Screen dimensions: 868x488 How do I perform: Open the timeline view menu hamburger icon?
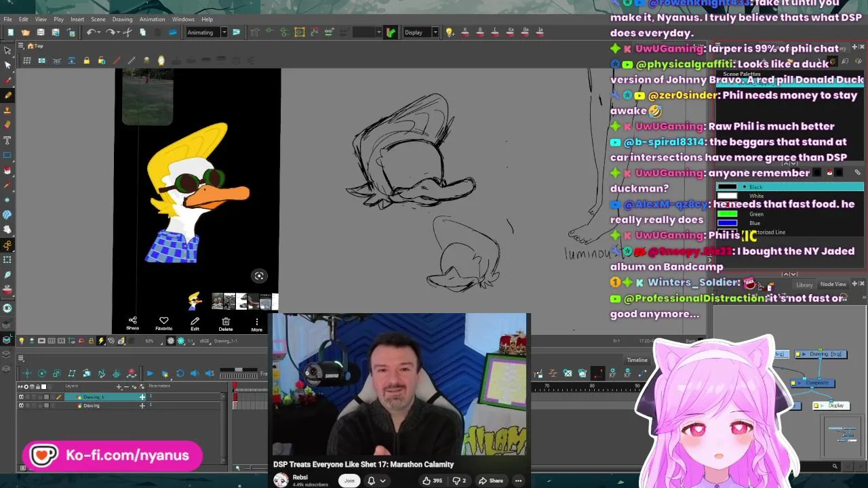tap(21, 358)
